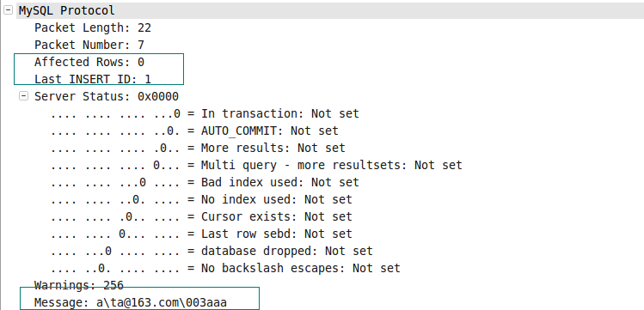Select the No index used flag
The height and width of the screenshot is (310, 644).
202,200
